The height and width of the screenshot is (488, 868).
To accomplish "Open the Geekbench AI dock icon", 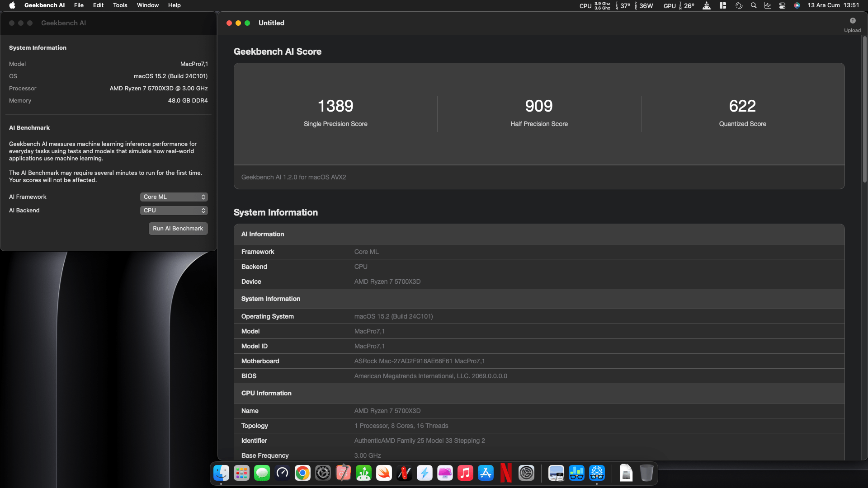I will pyautogui.click(x=597, y=473).
